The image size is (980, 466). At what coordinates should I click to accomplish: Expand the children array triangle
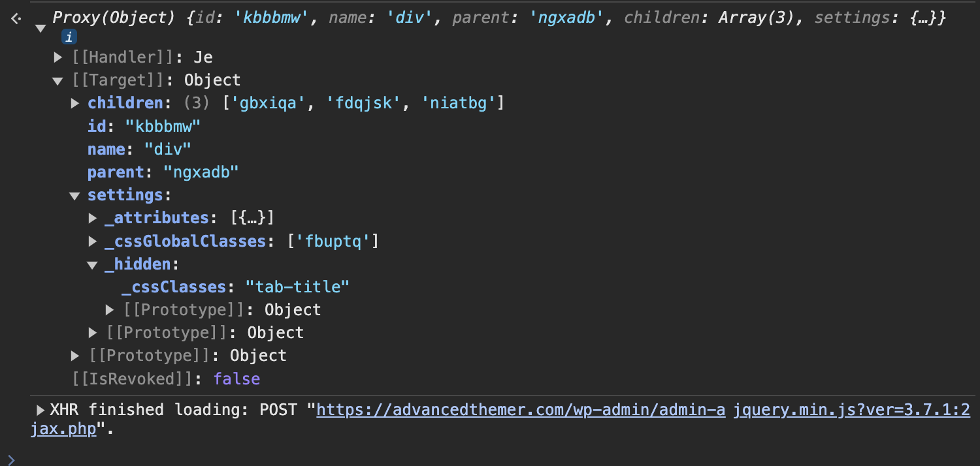(75, 103)
